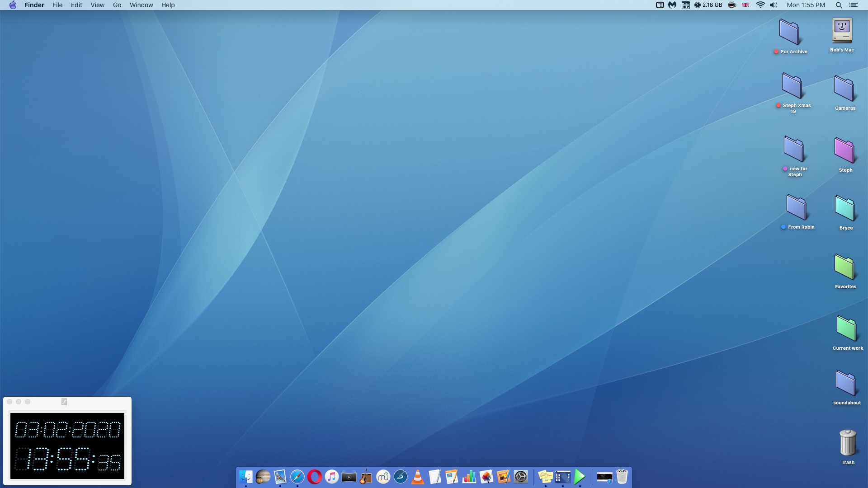Open the Opera browser in the Dock
This screenshot has height=488, width=868.
pos(314,477)
